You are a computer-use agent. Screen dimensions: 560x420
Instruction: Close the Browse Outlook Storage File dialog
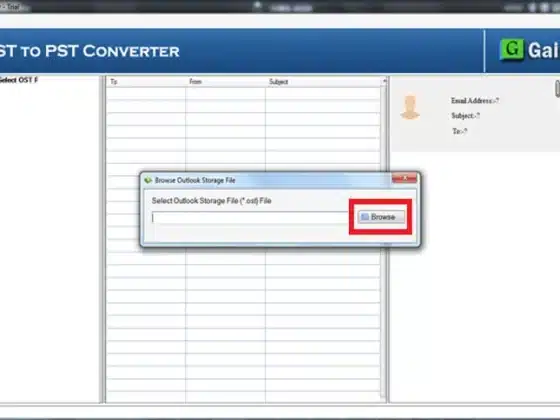[404, 178]
